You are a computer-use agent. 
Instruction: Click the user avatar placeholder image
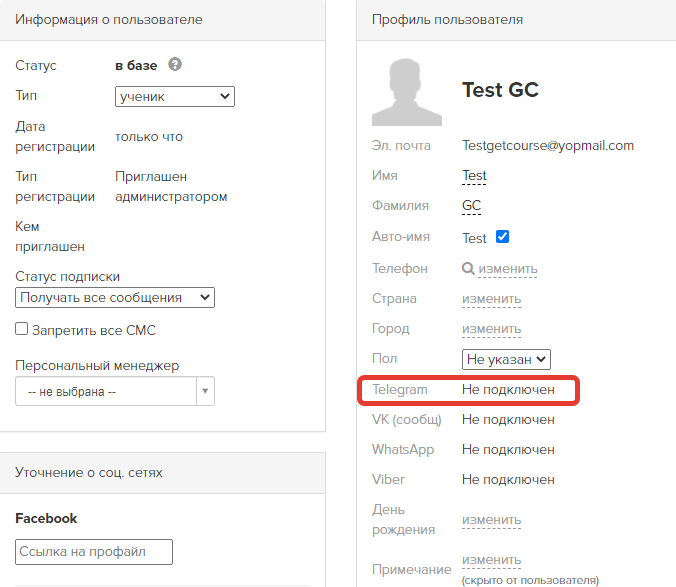point(407,92)
